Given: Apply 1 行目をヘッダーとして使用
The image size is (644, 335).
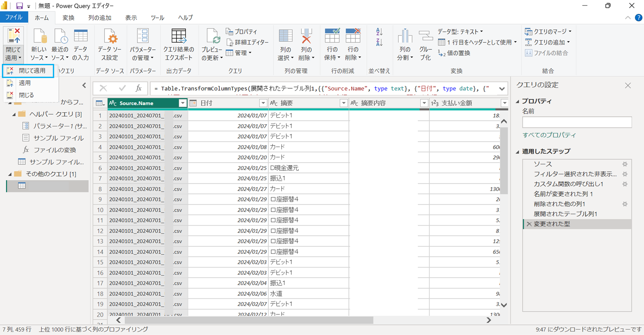Looking at the screenshot, I should click(477, 42).
